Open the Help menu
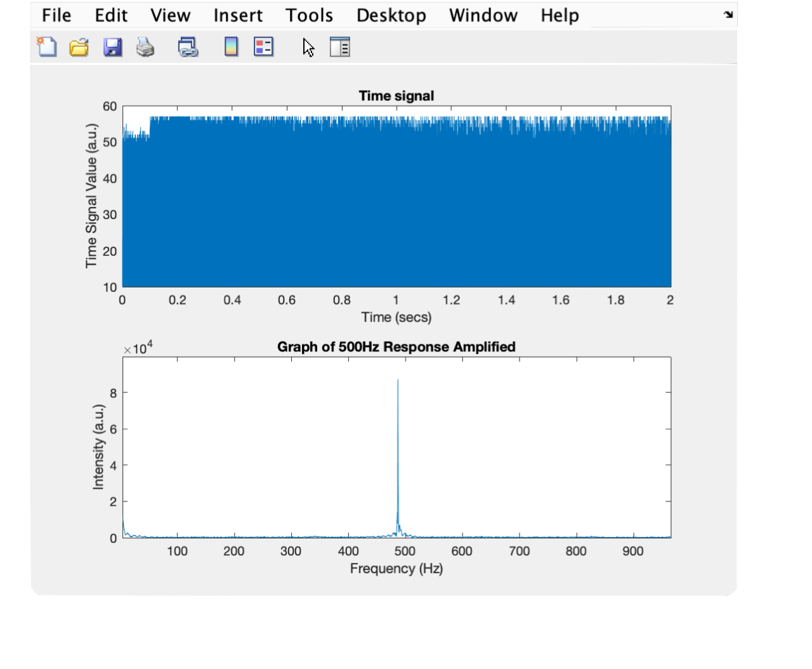 point(560,15)
